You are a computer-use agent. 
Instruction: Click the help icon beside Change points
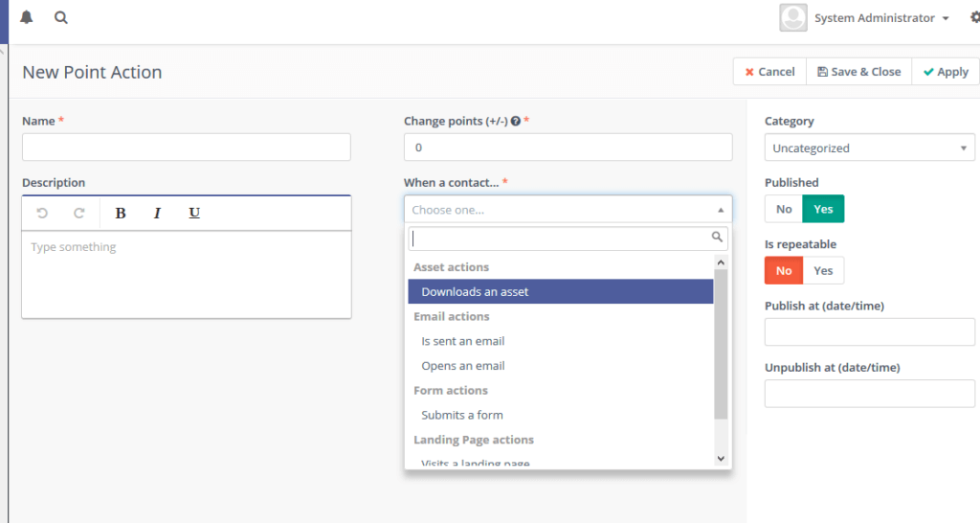point(516,122)
